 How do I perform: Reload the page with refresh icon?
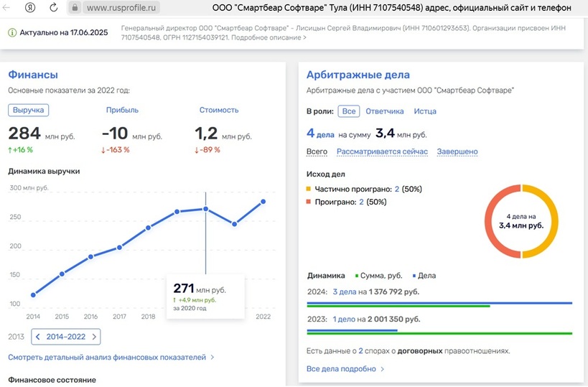54,7
